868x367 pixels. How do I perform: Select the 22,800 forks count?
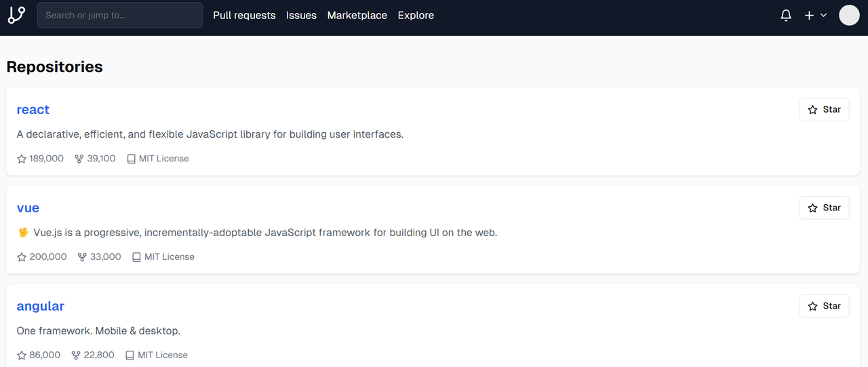tap(100, 355)
